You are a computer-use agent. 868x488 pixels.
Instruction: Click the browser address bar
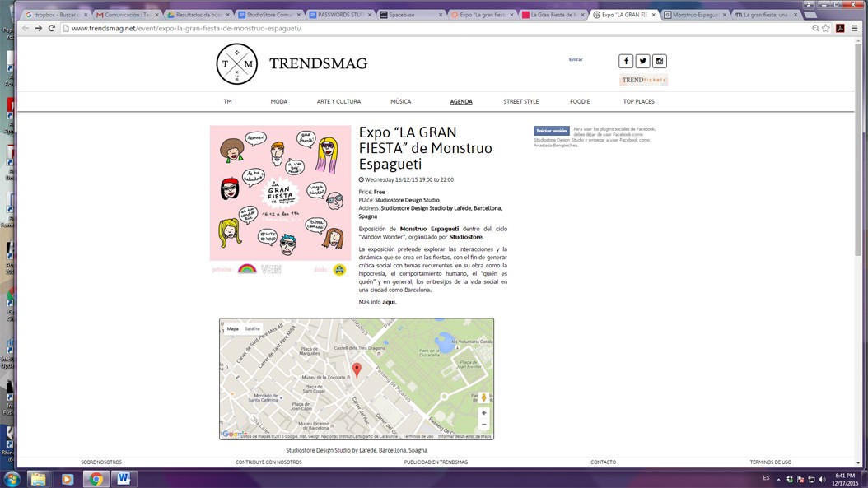pos(412,28)
